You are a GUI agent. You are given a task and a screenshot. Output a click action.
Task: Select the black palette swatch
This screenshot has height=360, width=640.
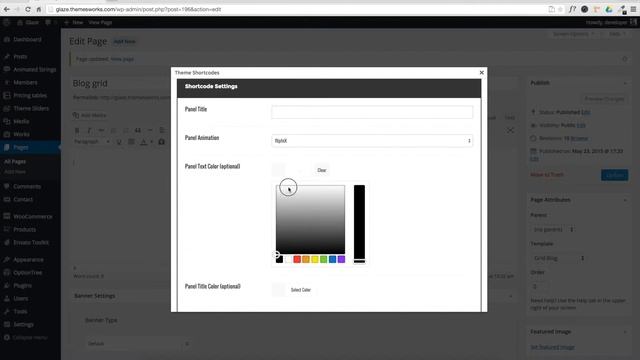[279, 259]
